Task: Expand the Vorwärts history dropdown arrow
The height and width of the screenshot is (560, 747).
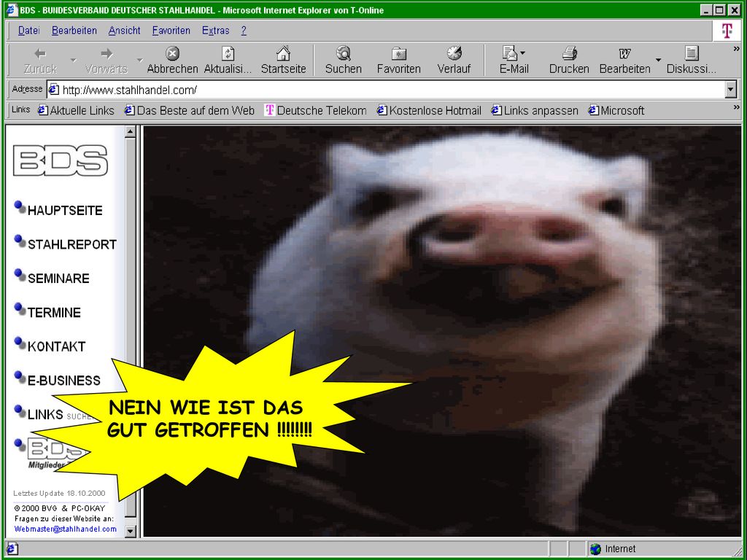Action: tap(139, 60)
